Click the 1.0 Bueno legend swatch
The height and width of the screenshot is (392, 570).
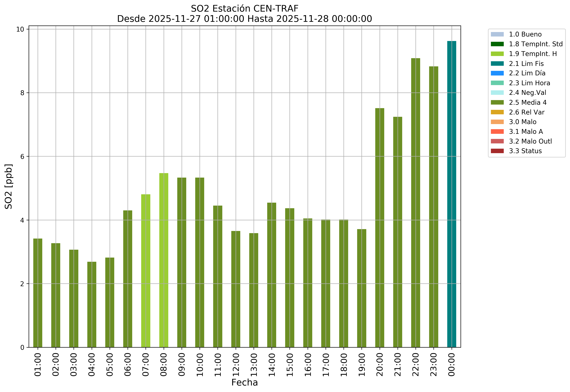coord(497,34)
